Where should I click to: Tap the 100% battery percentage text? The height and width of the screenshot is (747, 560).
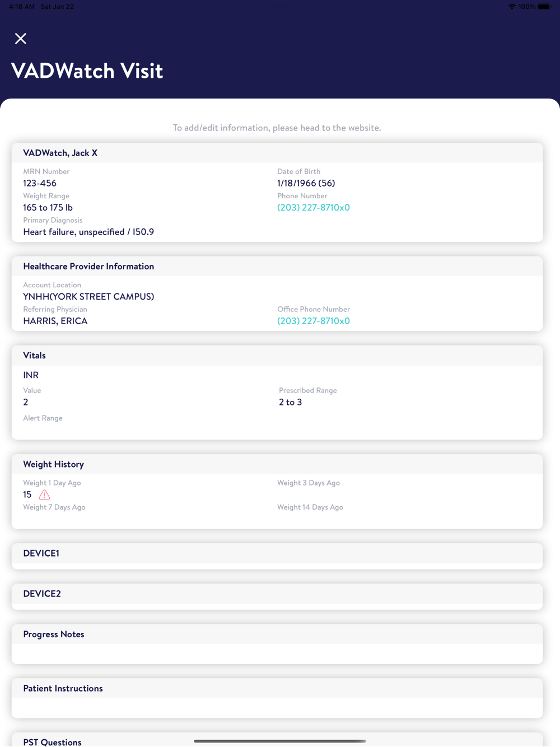pos(527,7)
